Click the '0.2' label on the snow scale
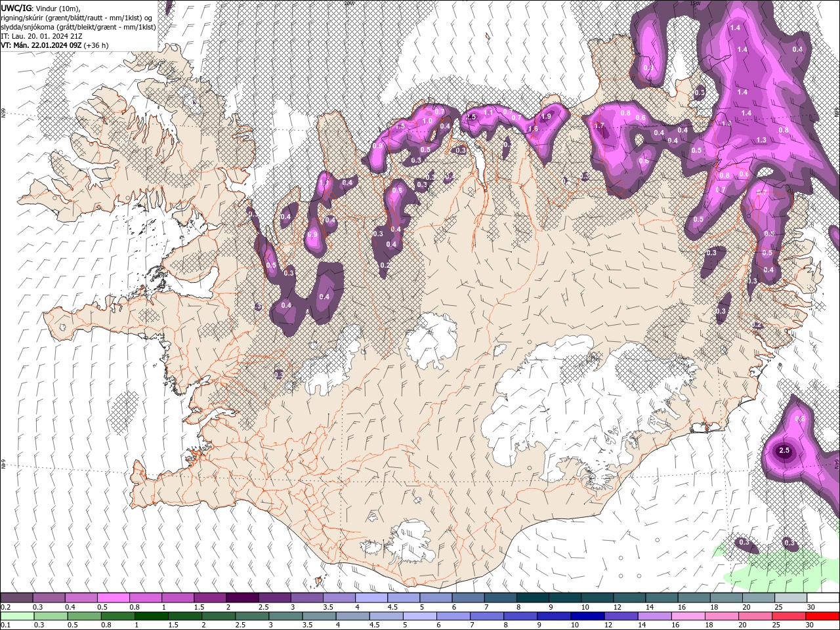This screenshot has width=840, height=630. (x=5, y=607)
